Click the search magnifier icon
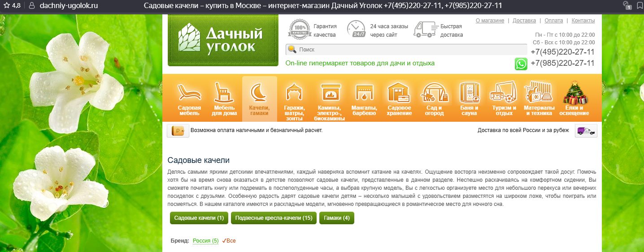 tap(292, 50)
